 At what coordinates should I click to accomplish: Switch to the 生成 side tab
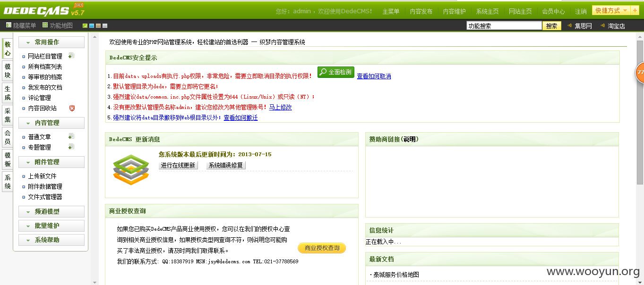[x=8, y=93]
